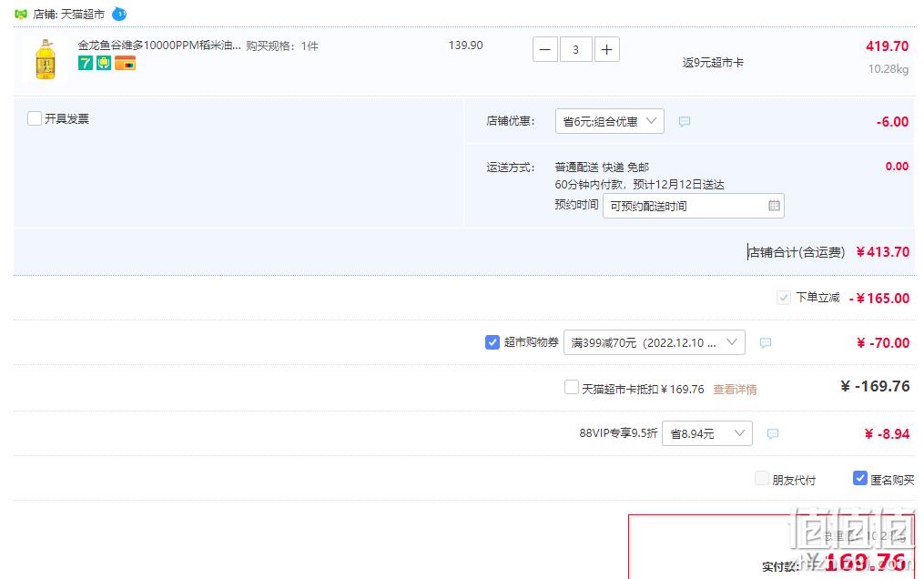
Task: Open the rice oil product thumbnail
Action: point(46,59)
